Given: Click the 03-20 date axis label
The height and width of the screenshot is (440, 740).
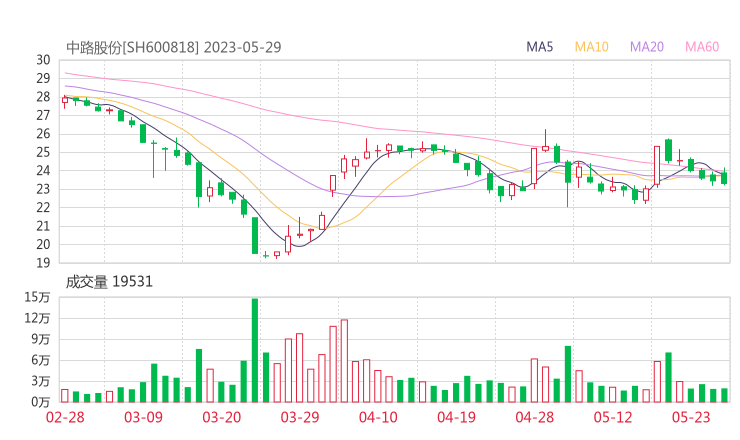Looking at the screenshot, I should tap(222, 417).
